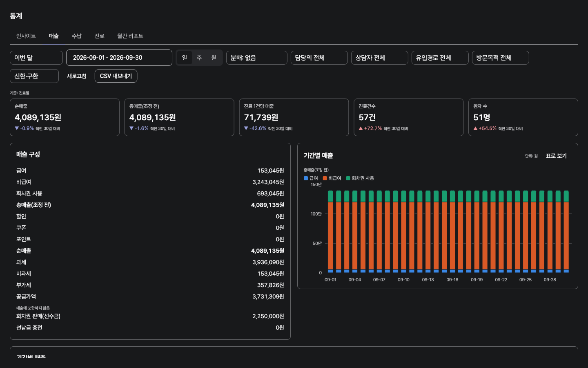This screenshot has height=368, width=588.
Task: Switch granularity to 주 weekly
Action: [199, 58]
